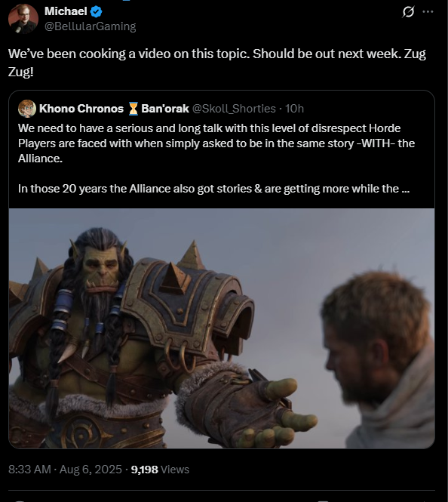Click the main tweet text about cooking a video
The height and width of the screenshot is (502, 448).
tap(216, 63)
